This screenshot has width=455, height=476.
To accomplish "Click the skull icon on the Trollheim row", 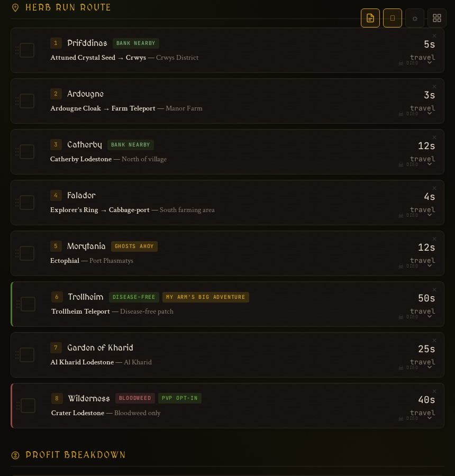I will (x=401, y=317).
